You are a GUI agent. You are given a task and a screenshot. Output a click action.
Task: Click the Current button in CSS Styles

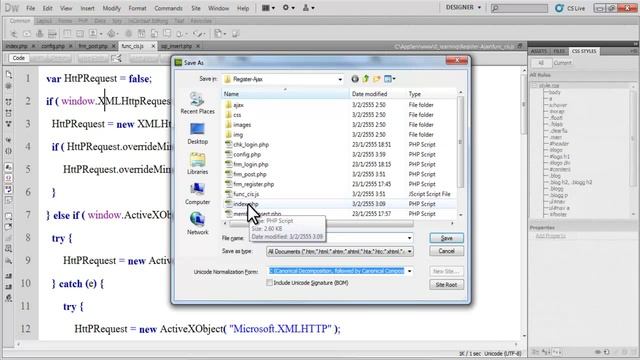(562, 63)
